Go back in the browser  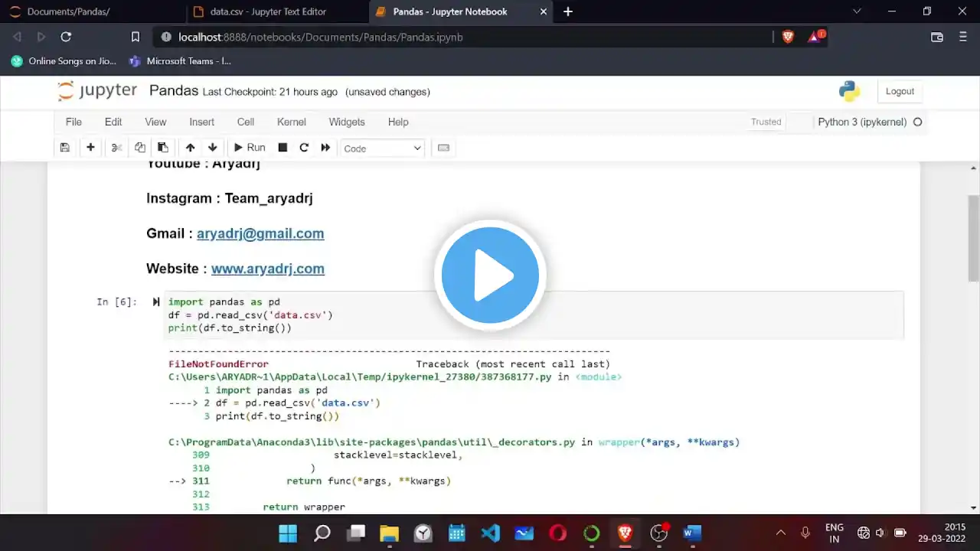17,37
